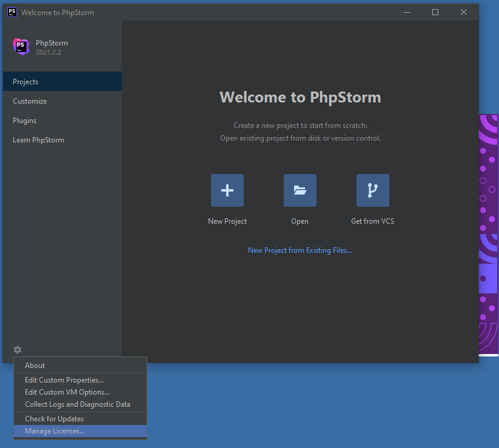The height and width of the screenshot is (448, 499).
Task: Click the PS icon in title bar
Action: [12, 12]
